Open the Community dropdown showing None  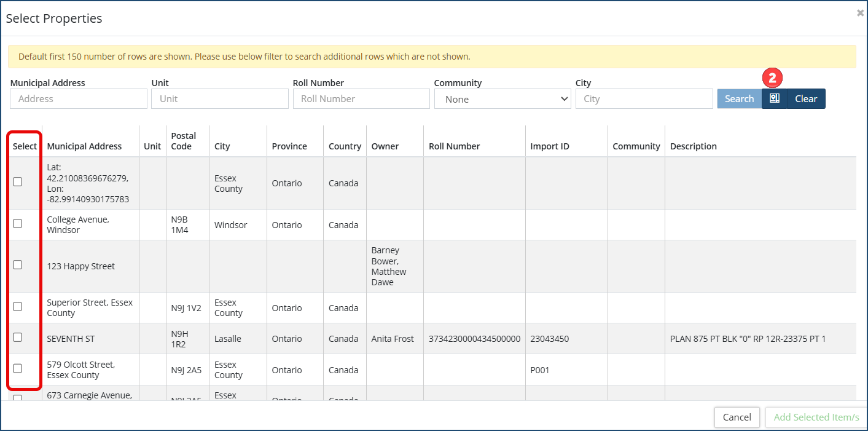[x=502, y=99]
